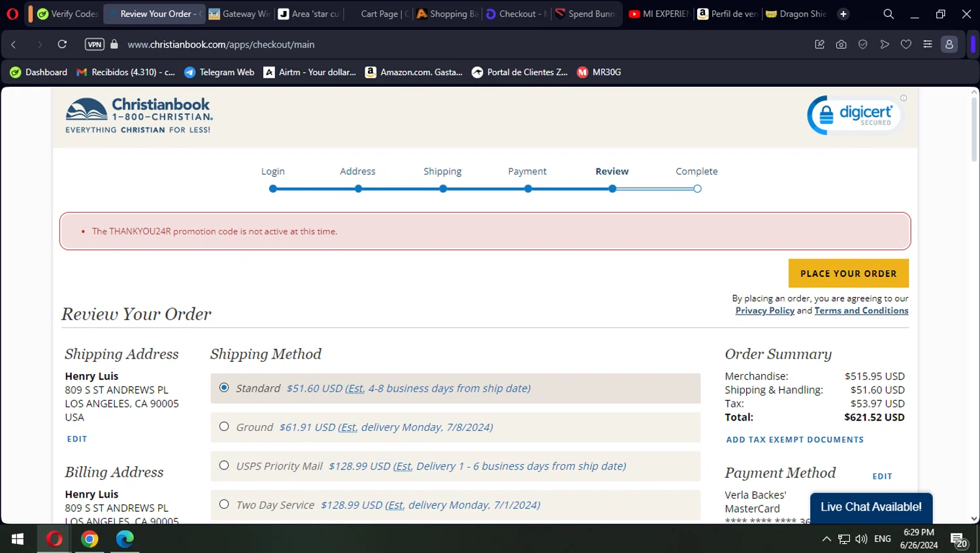Select Standard shipping radio button
This screenshot has height=553, width=980.
pos(224,388)
